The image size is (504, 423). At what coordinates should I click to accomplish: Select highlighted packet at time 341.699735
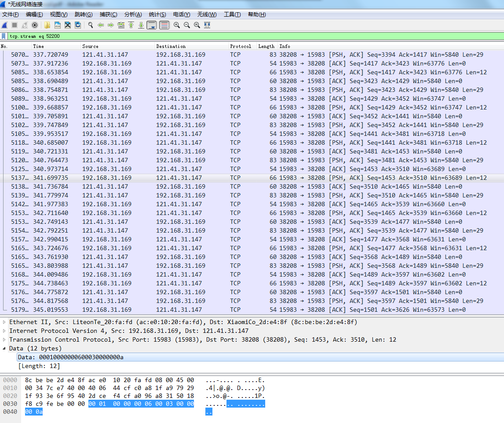[252, 178]
